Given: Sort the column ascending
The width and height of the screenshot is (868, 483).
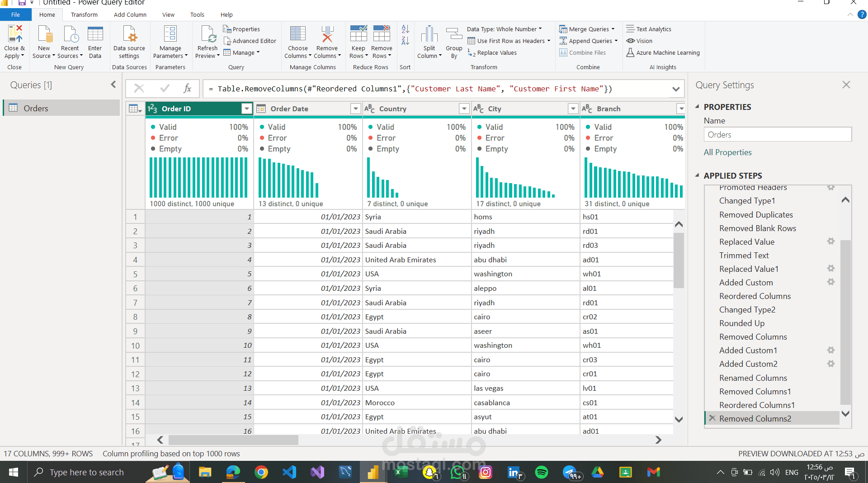Looking at the screenshot, I should [405, 29].
